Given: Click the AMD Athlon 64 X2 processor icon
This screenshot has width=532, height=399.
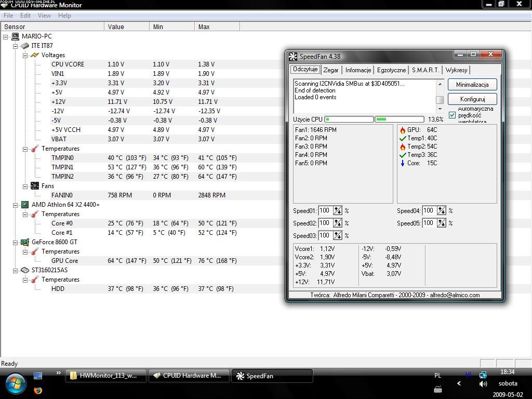Looking at the screenshot, I should [24, 205].
